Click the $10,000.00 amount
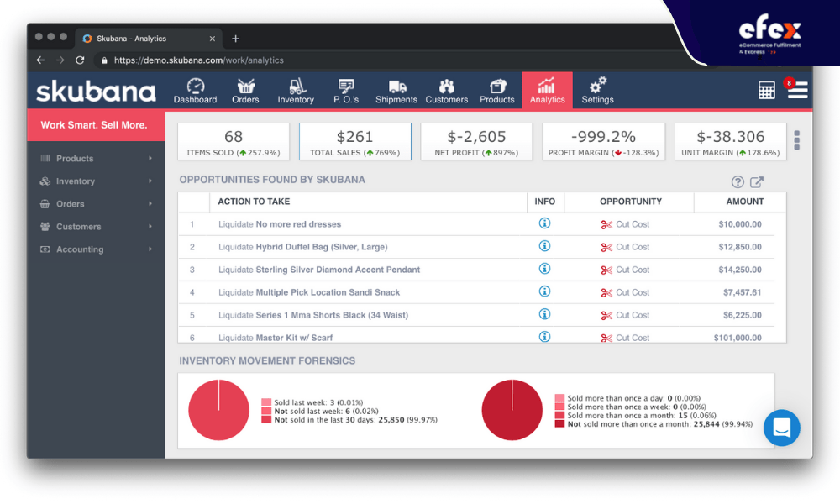840x504 pixels. click(x=740, y=224)
